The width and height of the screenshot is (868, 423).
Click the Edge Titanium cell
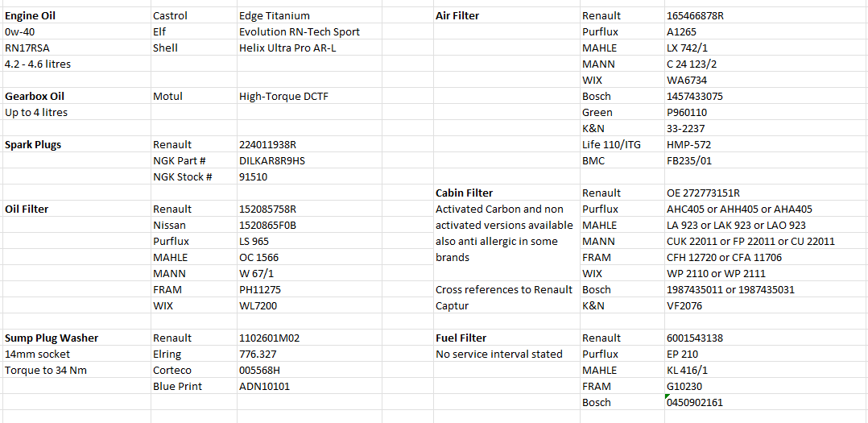275,15
